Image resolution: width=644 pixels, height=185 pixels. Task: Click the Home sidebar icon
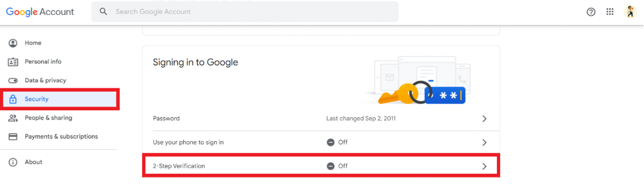pos(13,43)
